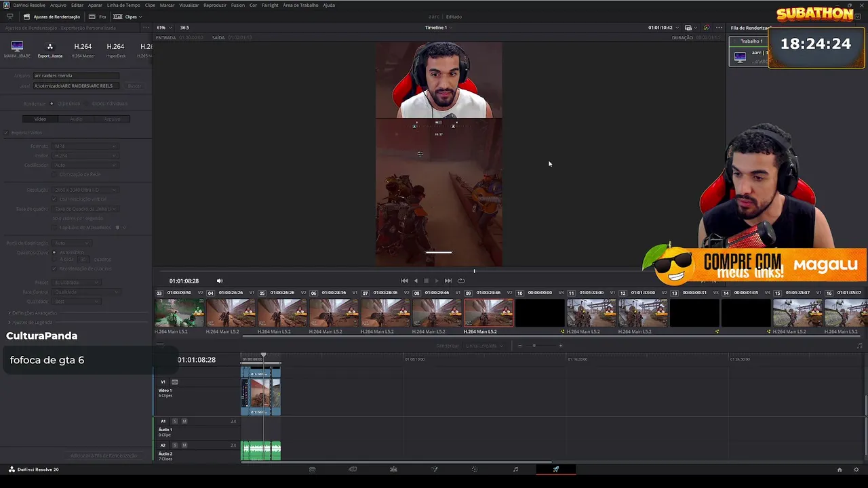
Task: Stop playback in viewer
Action: (x=426, y=281)
